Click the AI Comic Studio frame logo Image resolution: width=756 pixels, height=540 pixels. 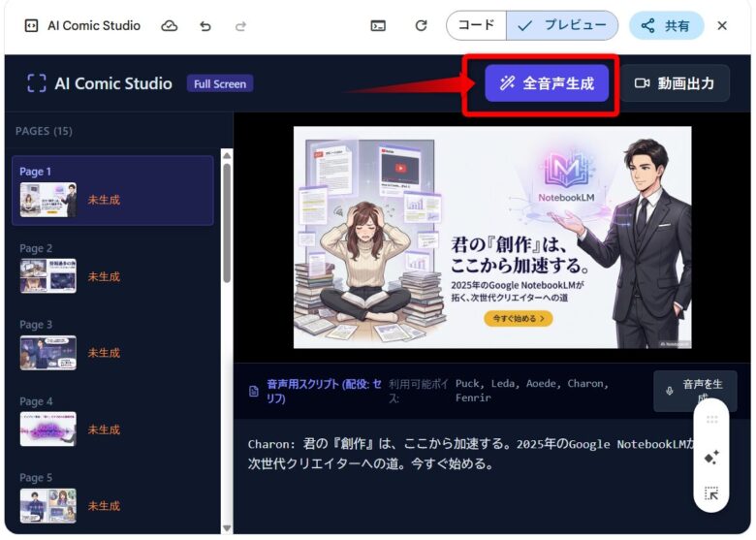coord(36,83)
